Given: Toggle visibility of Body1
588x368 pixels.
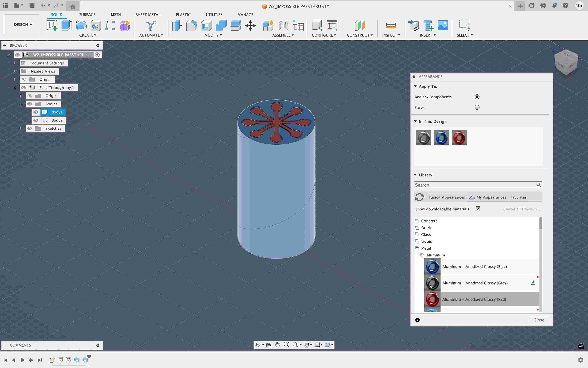Looking at the screenshot, I should click(x=36, y=112).
